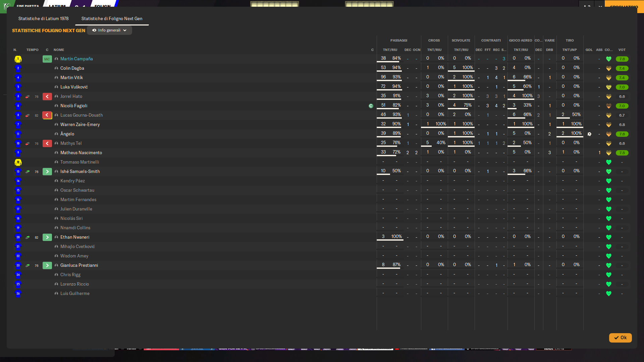Sort by the NOME column header

click(59, 50)
